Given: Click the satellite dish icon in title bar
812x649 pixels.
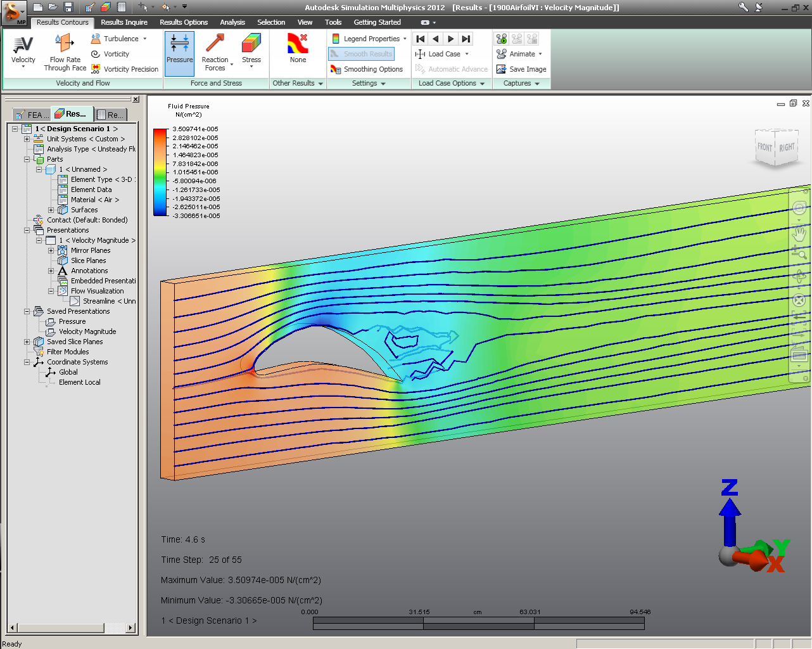Looking at the screenshot, I should (759, 7).
